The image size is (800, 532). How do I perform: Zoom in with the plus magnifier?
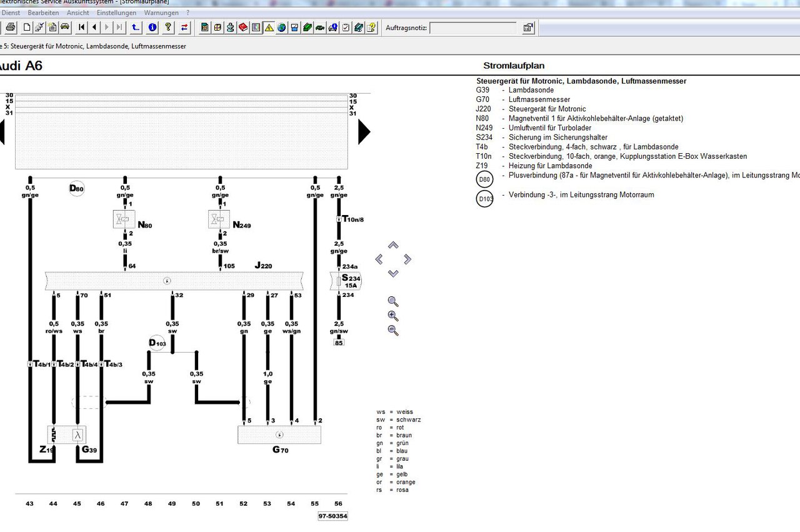(x=393, y=316)
